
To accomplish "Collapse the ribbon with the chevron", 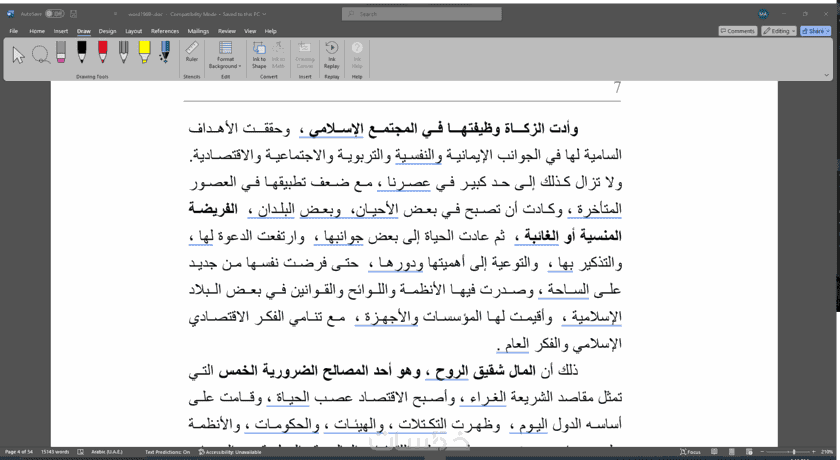I will tap(827, 76).
